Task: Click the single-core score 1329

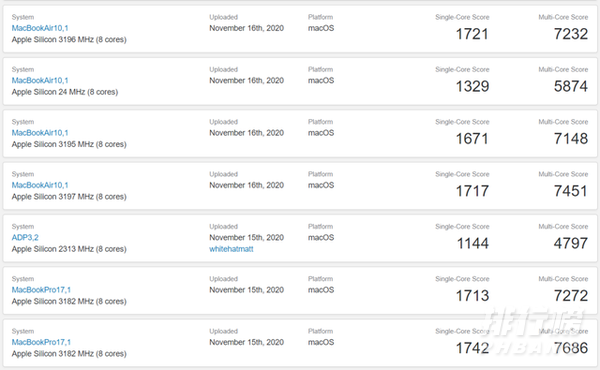Action: pyautogui.click(x=472, y=86)
